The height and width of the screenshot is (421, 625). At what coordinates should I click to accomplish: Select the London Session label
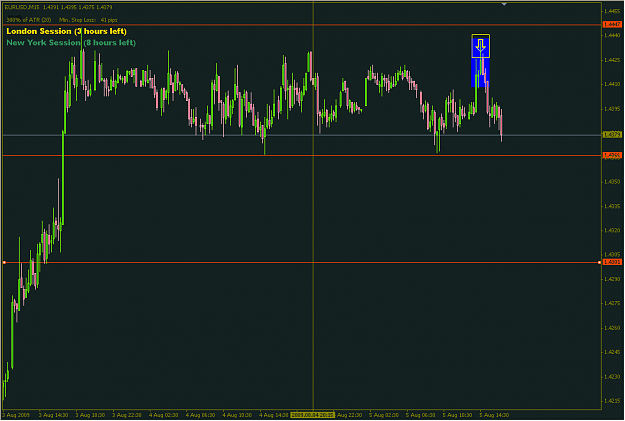click(67, 31)
